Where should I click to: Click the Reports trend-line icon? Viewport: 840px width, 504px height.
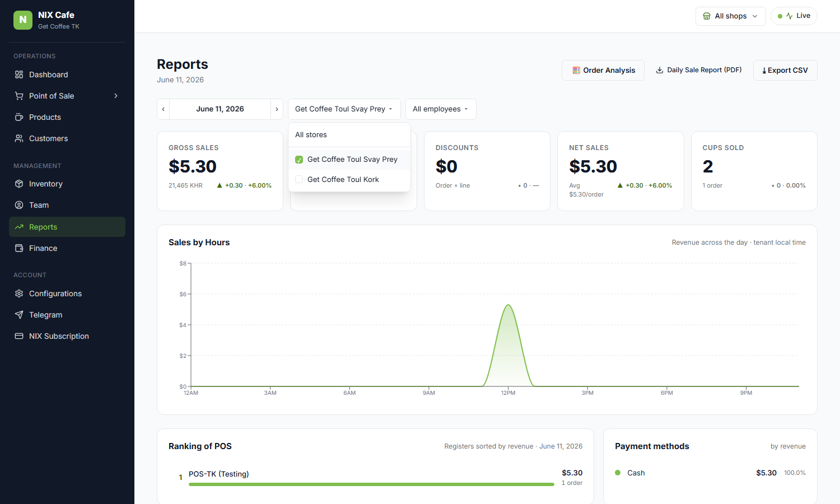tap(19, 227)
